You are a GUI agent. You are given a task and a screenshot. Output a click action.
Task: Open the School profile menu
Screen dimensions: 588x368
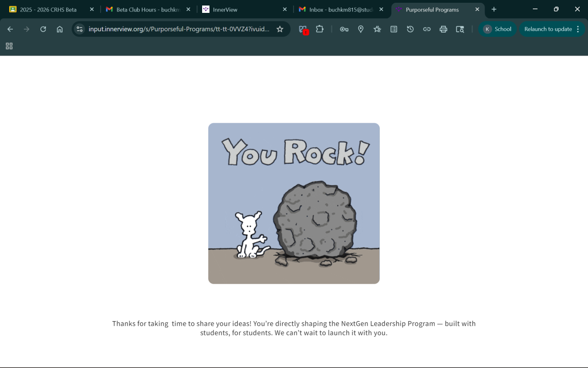click(498, 29)
